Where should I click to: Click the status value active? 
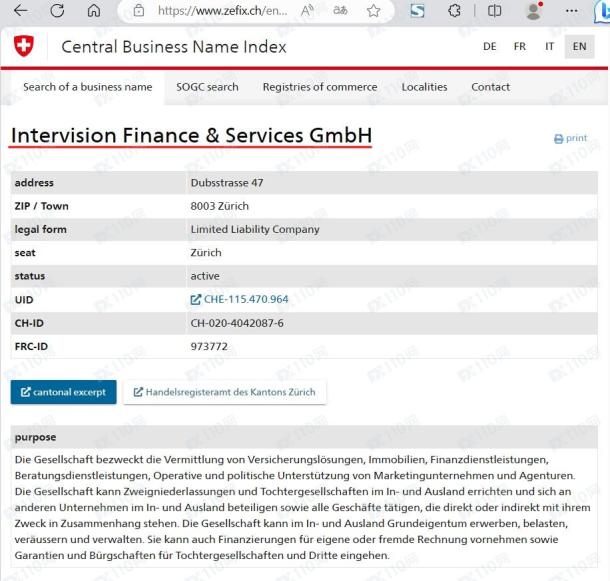point(205,276)
